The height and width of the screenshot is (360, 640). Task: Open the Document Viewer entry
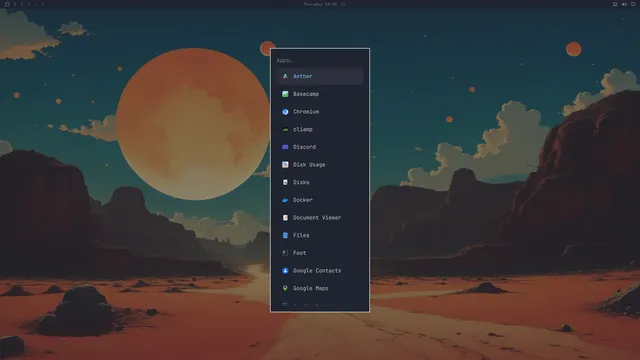coord(320,218)
